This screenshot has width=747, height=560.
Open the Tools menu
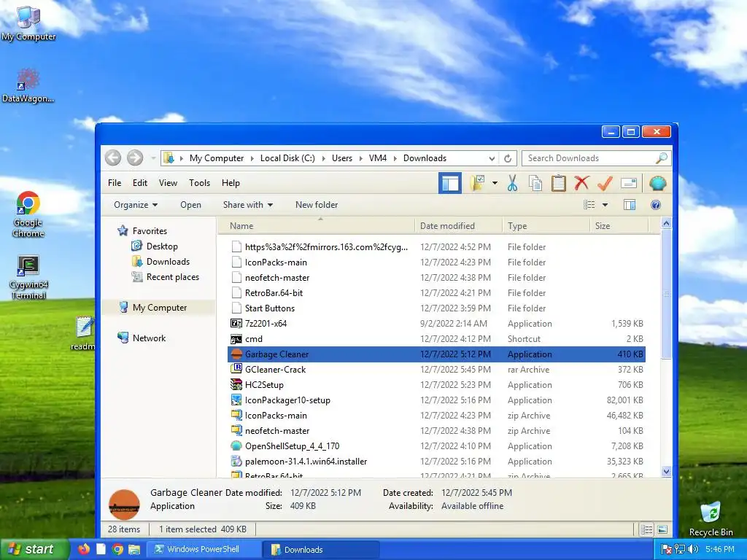click(199, 183)
